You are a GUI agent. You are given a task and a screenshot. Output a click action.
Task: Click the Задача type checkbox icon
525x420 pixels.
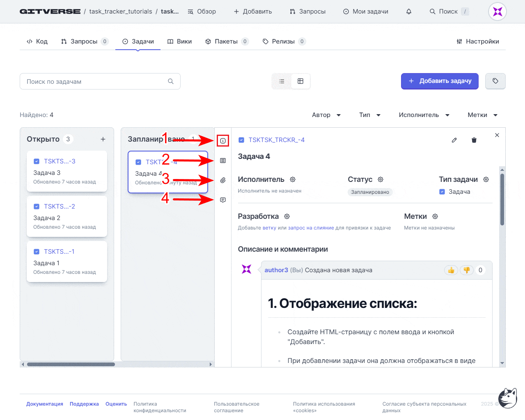[442, 192]
